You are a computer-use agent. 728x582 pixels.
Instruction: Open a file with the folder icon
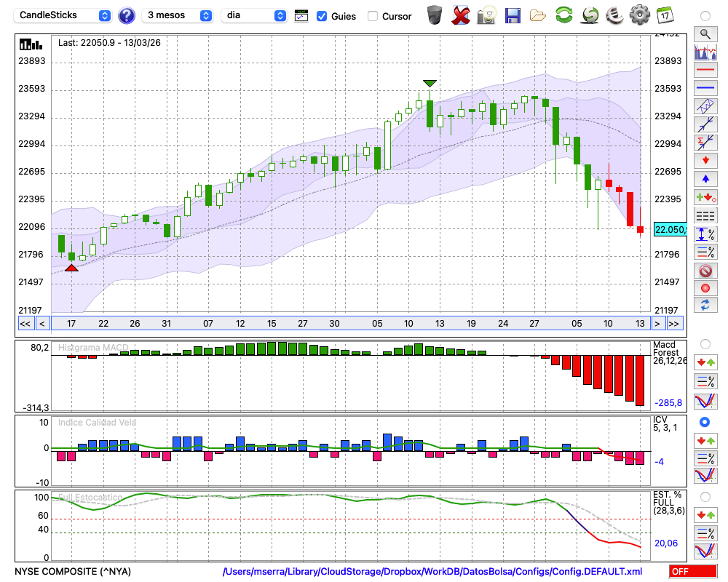538,16
